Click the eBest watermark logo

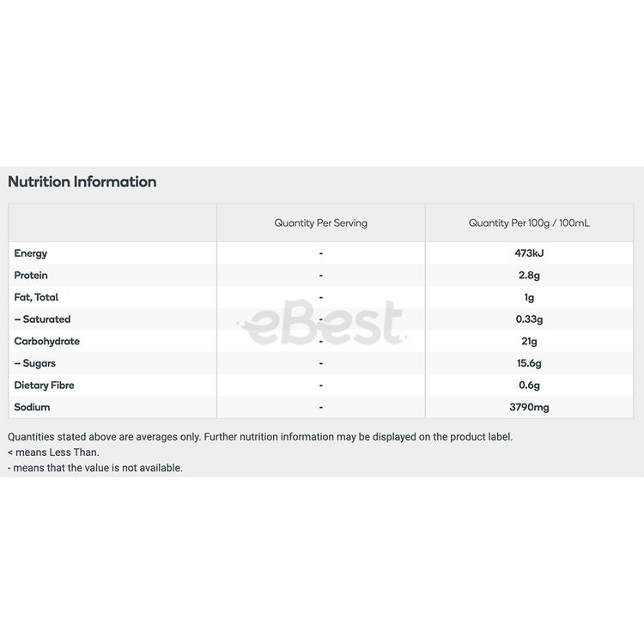coord(320,322)
